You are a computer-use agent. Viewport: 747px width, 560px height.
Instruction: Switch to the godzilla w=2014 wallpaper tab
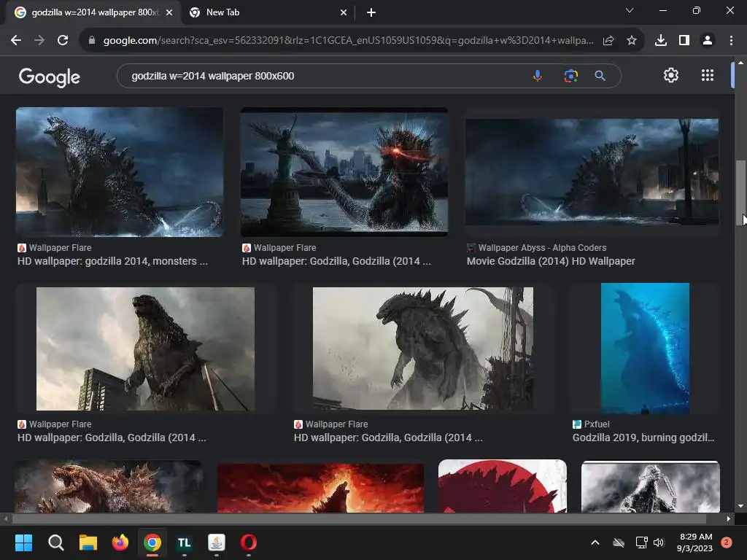coord(93,13)
